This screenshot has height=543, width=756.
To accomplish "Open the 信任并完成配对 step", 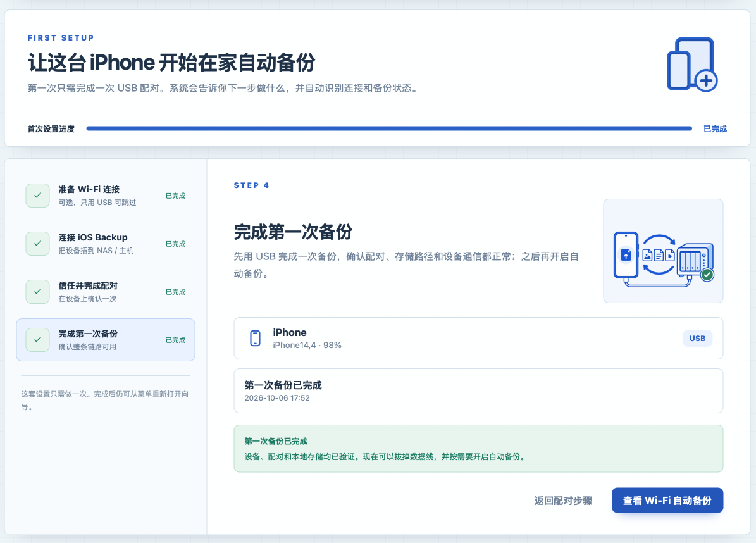I will [x=106, y=292].
